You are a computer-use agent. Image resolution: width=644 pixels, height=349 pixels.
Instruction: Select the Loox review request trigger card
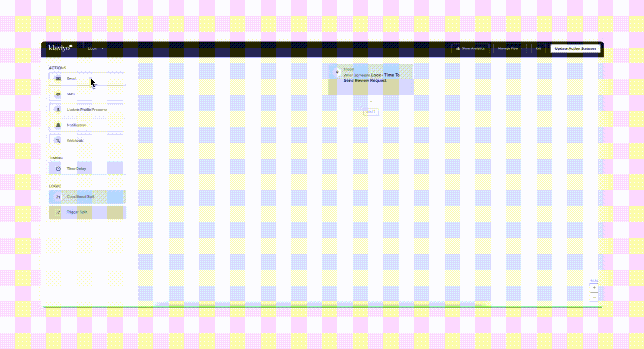coord(371,80)
